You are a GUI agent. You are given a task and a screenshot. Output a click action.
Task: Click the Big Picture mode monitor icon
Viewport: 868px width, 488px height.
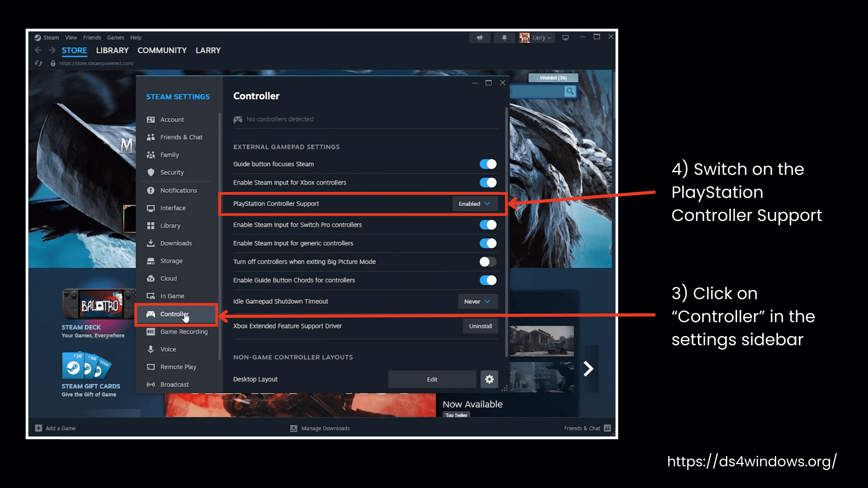[x=565, y=38]
